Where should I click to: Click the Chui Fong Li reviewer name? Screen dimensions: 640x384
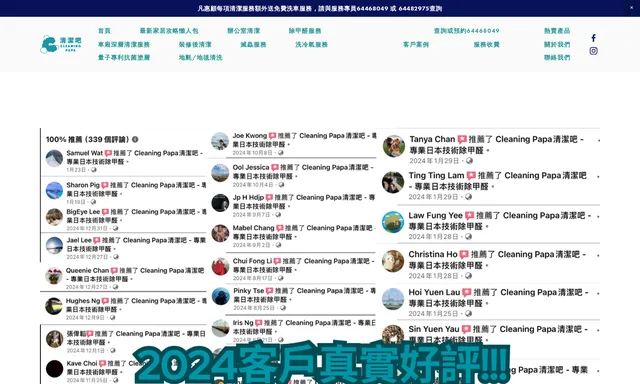coord(252,261)
